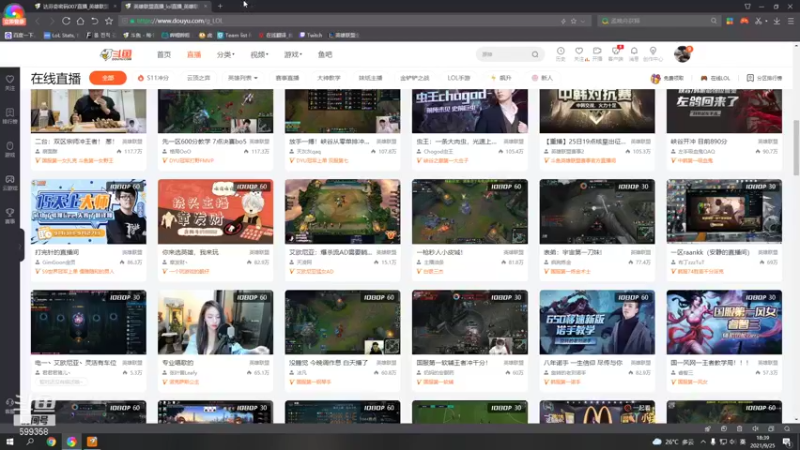Viewport: 800px width, 450px height.
Task: Open the LoL Stats bookmark in bookmarks bar
Action: 61,35
